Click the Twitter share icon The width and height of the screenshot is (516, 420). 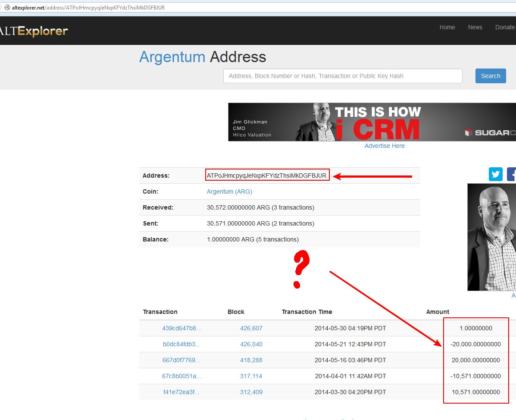pos(496,174)
